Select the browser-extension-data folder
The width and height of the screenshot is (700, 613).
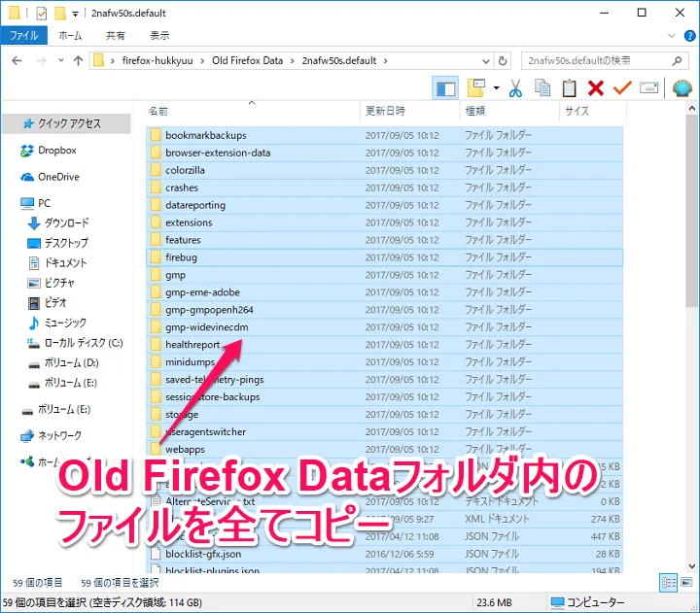click(x=384, y=153)
